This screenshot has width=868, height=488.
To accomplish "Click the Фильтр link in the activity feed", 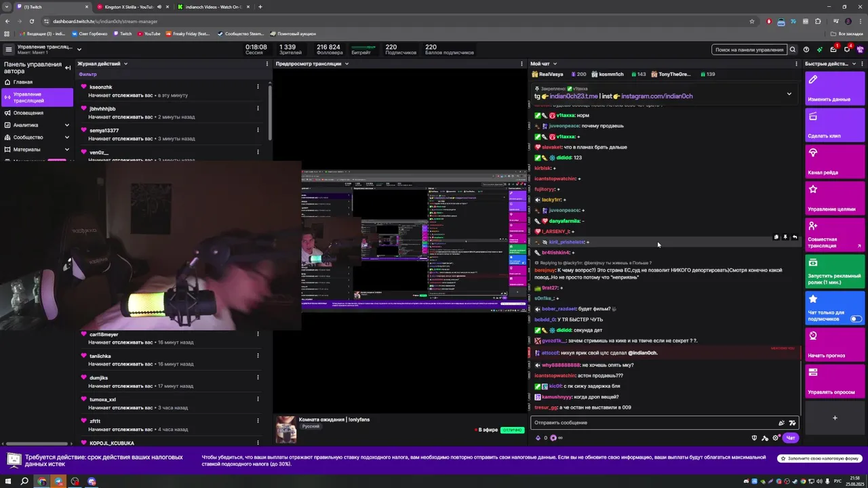I will pos(87,74).
